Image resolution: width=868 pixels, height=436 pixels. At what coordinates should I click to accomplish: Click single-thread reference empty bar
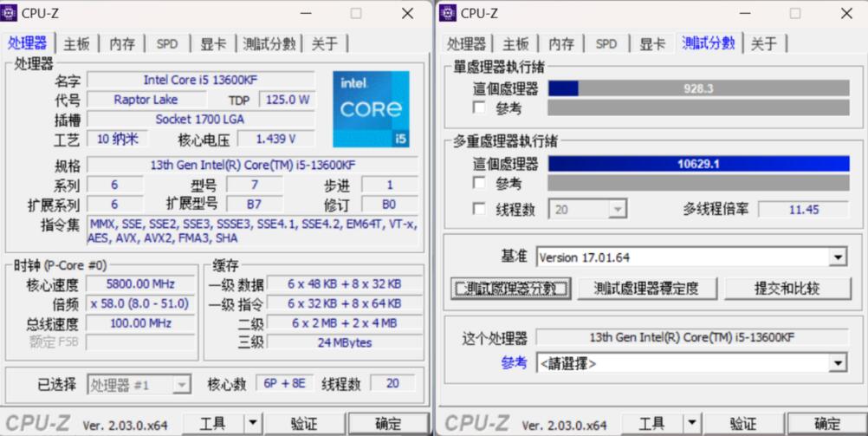tap(698, 107)
